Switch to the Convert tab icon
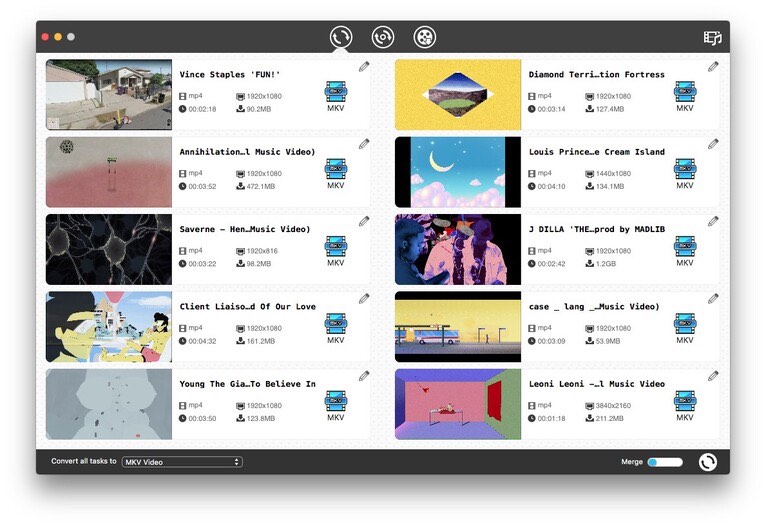Screen dimensions: 766x526 coord(340,37)
